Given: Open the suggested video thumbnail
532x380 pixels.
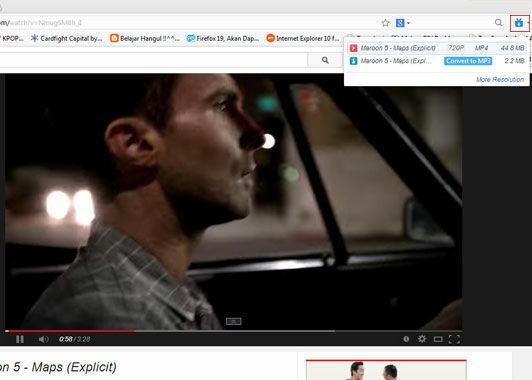Looking at the screenshot, I should (x=386, y=370).
